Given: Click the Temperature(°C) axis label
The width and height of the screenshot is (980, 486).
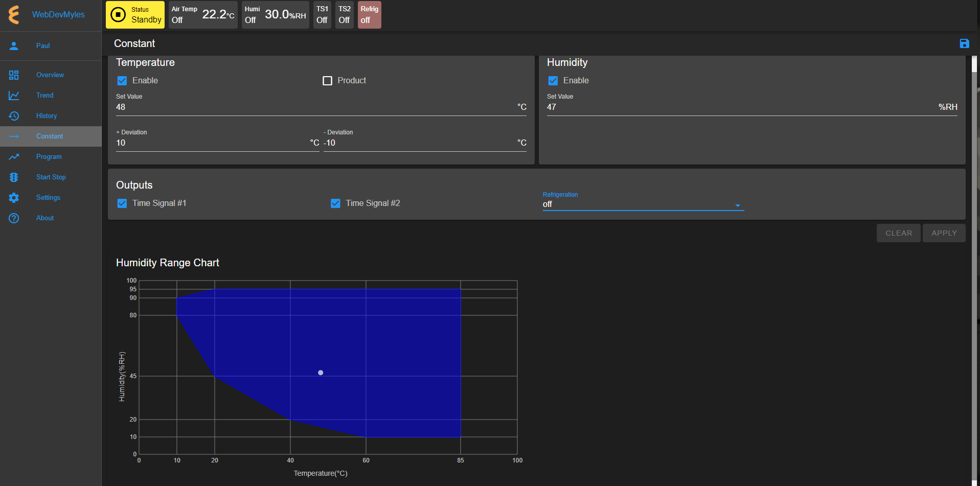Looking at the screenshot, I should (x=321, y=473).
